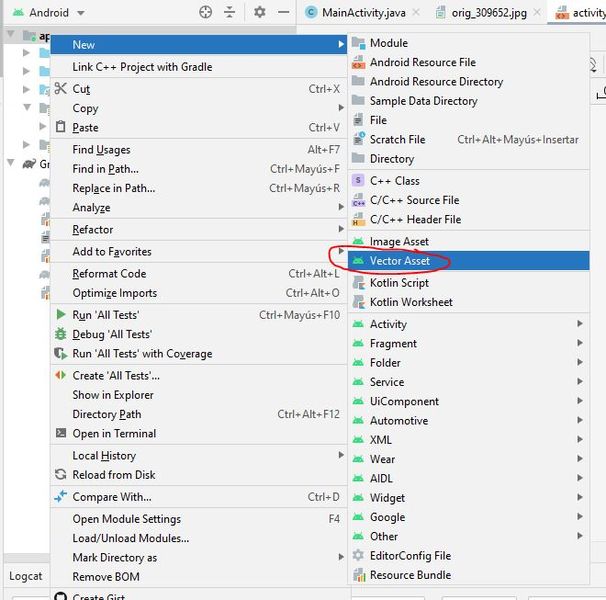Close the orig_309652.jpg tab
Viewport: 606px width, 600px height.
pyautogui.click(x=537, y=12)
